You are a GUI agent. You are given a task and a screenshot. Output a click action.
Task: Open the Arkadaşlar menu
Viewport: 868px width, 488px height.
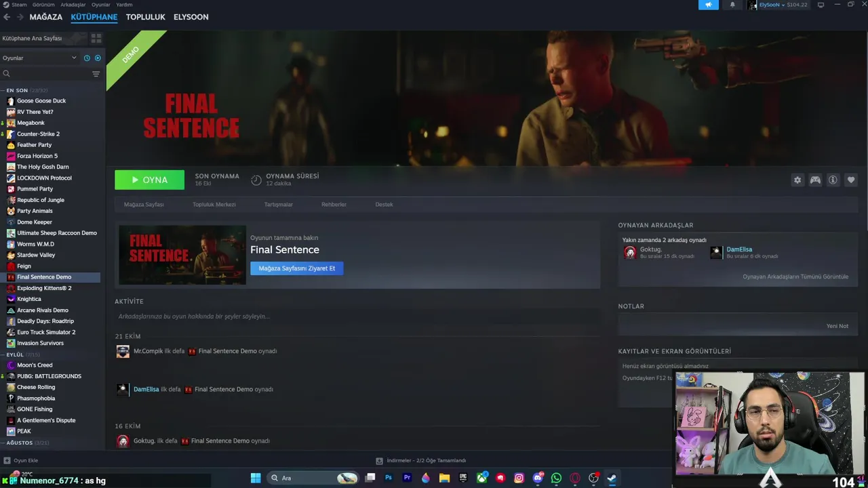click(73, 5)
